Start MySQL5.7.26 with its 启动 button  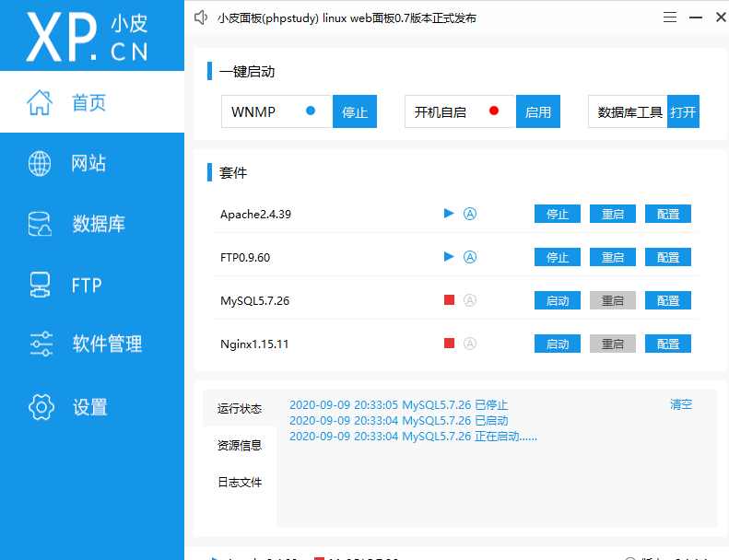pyautogui.click(x=557, y=300)
